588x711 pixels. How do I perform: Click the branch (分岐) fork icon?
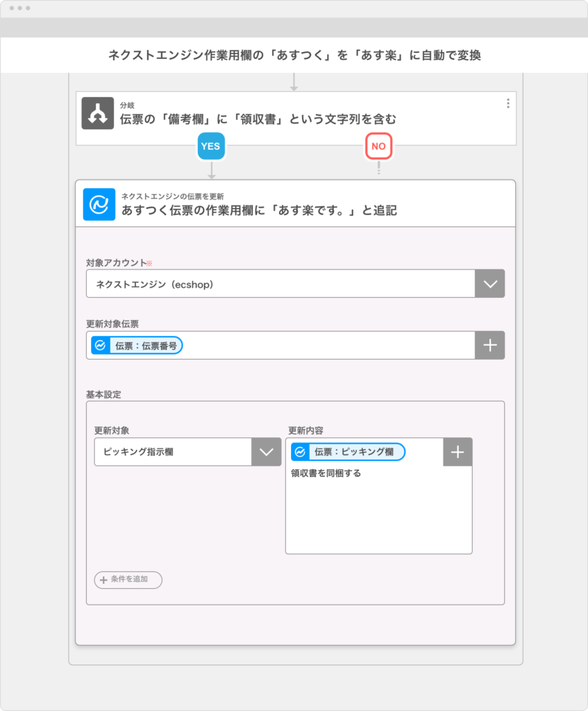(x=97, y=113)
